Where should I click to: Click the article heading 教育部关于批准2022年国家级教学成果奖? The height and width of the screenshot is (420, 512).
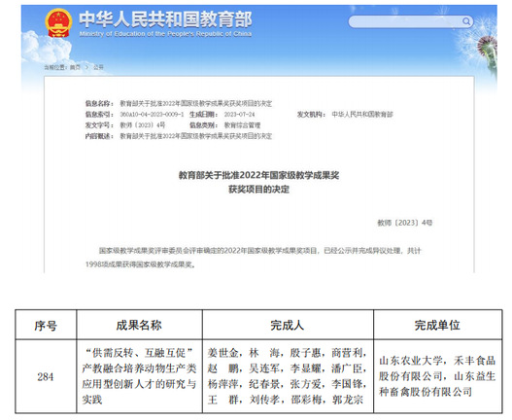click(259, 176)
